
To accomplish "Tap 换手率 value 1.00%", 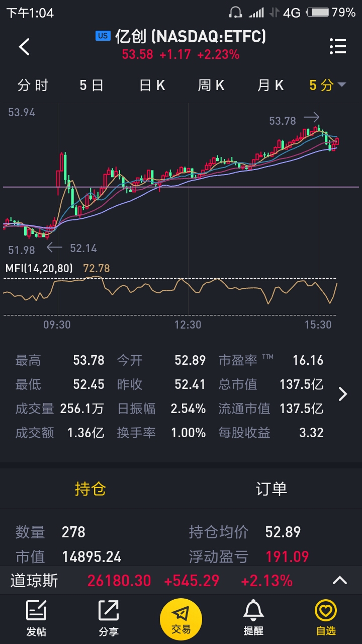I will tap(188, 433).
